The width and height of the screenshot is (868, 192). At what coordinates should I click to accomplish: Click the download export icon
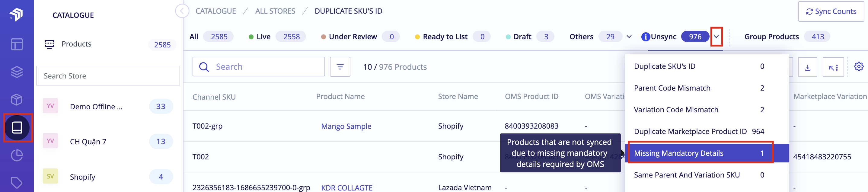coord(807,67)
